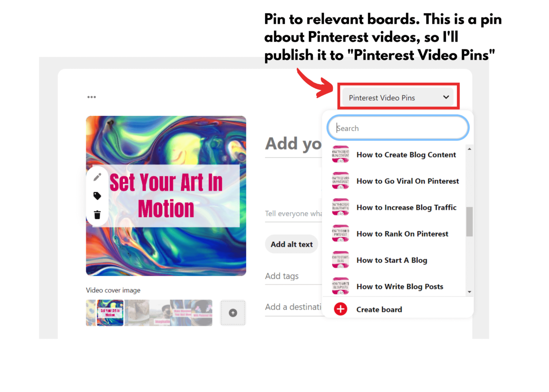Click the board Search input field

(398, 128)
